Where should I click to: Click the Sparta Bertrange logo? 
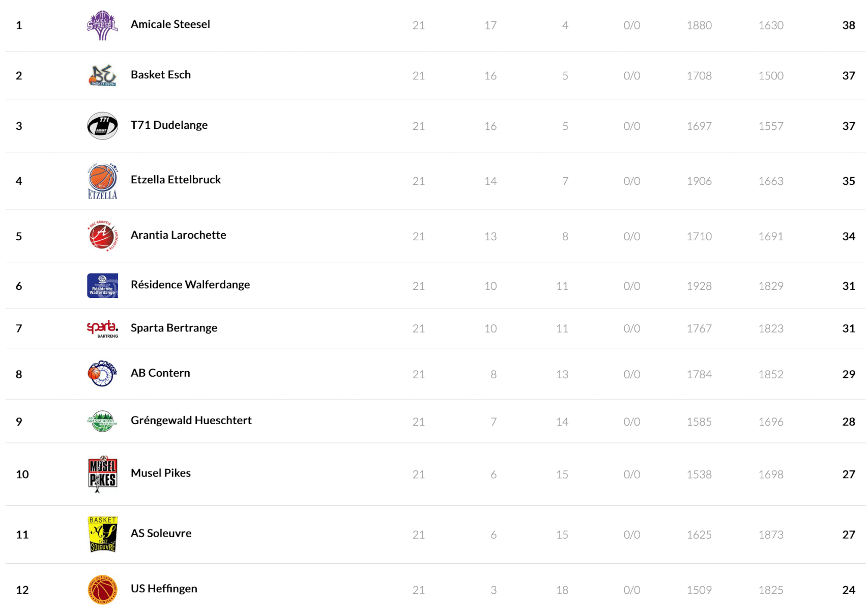tap(102, 328)
